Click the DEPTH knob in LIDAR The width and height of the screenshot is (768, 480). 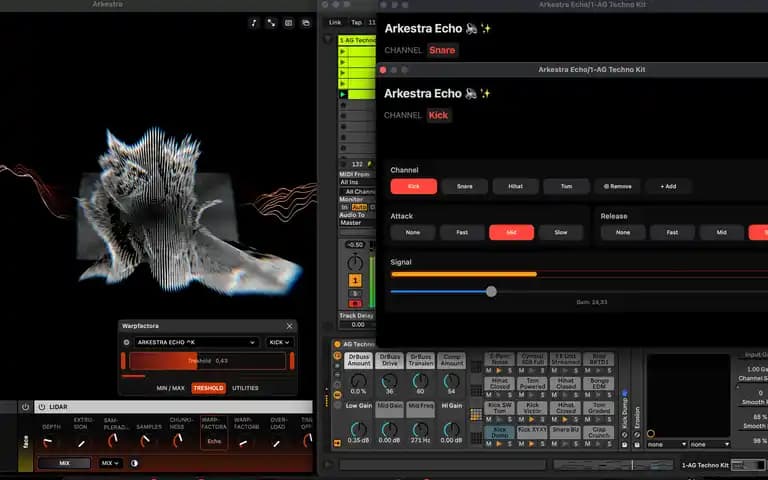tap(48, 442)
